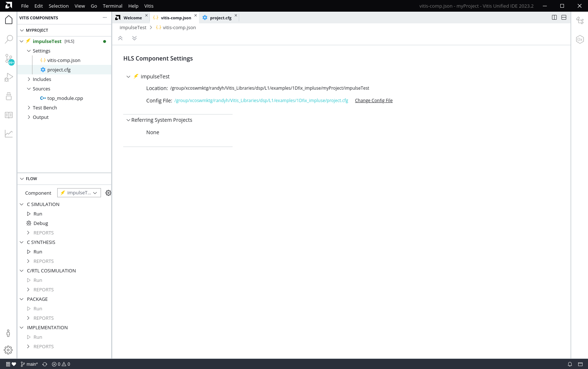The height and width of the screenshot is (369, 588).
Task: Open the notifications bell in status bar
Action: 570,364
